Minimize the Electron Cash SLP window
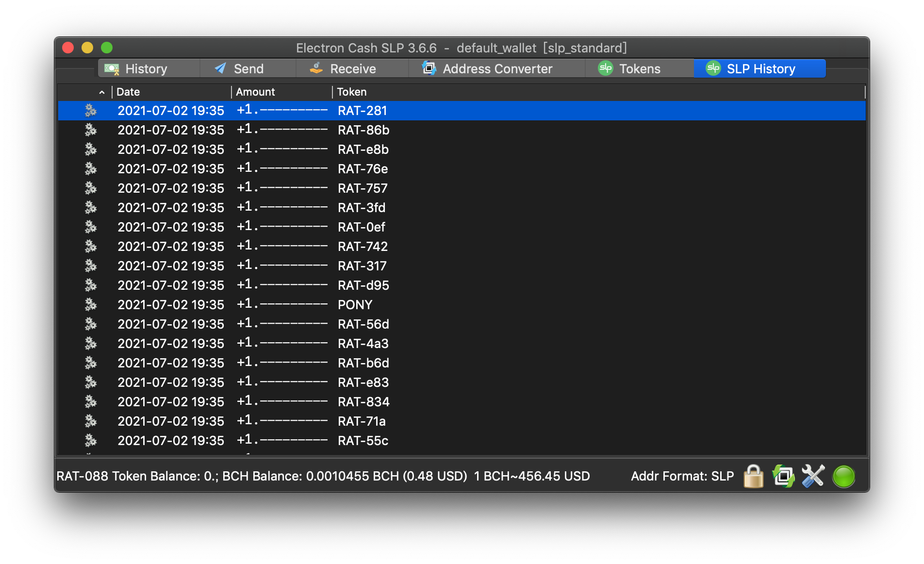The height and width of the screenshot is (564, 924). pos(87,48)
